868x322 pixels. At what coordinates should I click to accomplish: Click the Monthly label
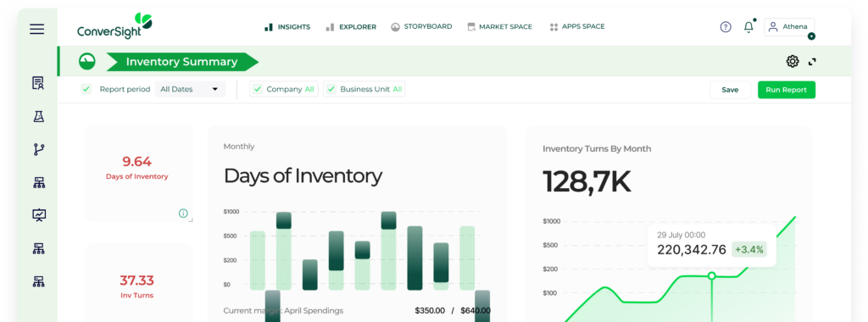[239, 147]
